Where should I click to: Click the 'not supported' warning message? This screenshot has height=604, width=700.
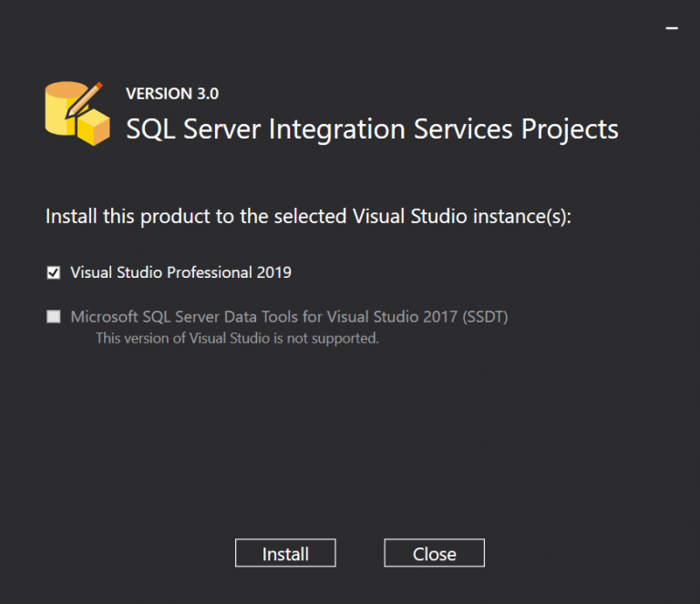(238, 338)
